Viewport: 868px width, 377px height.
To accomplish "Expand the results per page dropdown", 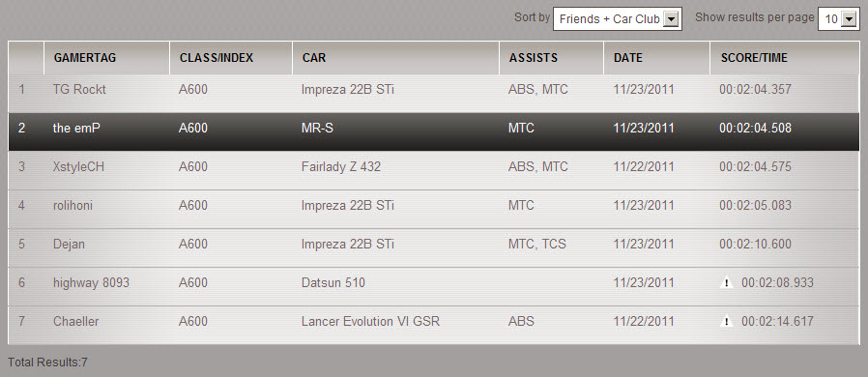I will point(848,19).
